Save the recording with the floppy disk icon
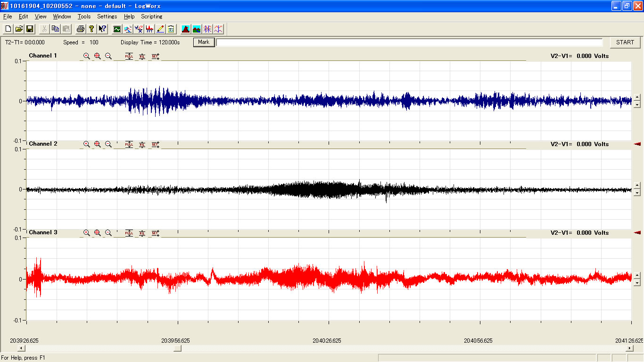Viewport: 644px width, 362px height. (x=30, y=29)
